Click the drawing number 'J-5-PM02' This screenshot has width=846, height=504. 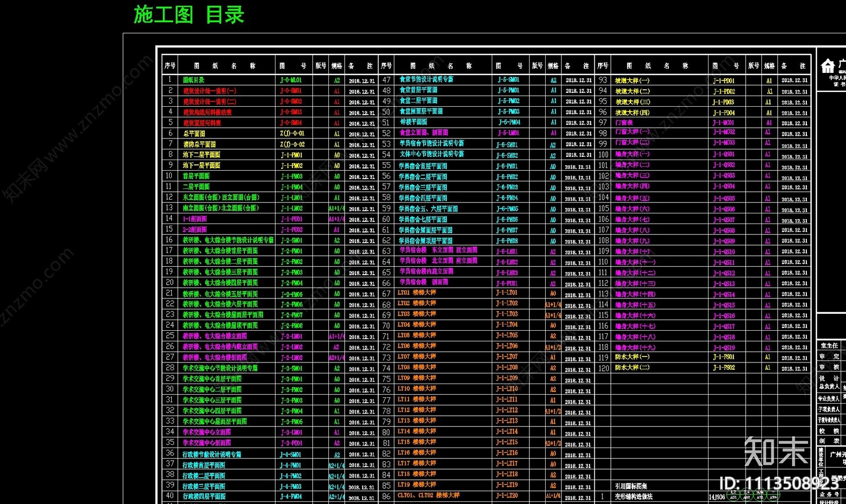(508, 101)
